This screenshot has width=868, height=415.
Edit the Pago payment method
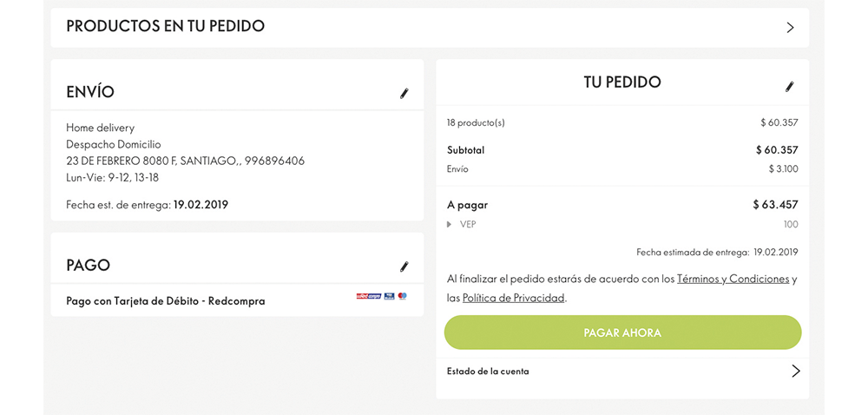point(404,267)
